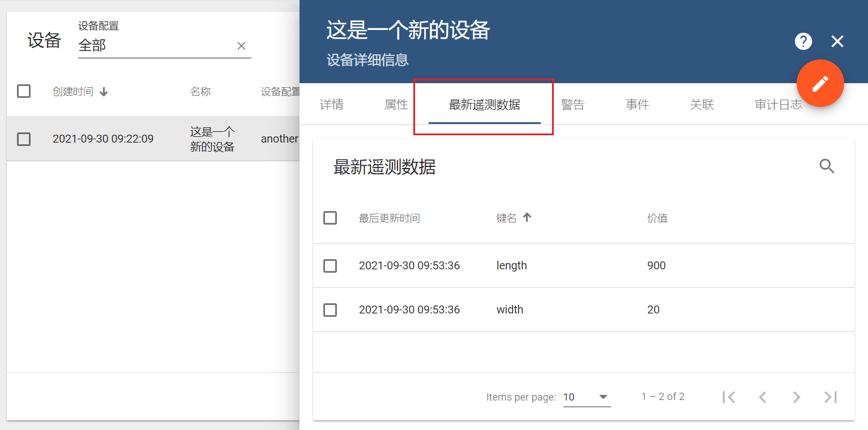The width and height of the screenshot is (868, 430).
Task: Sort telemetry by 键名 column
Action: coord(507,218)
